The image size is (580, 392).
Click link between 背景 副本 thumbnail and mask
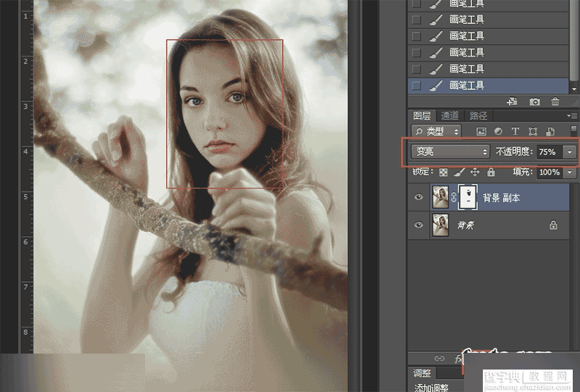coord(454,197)
